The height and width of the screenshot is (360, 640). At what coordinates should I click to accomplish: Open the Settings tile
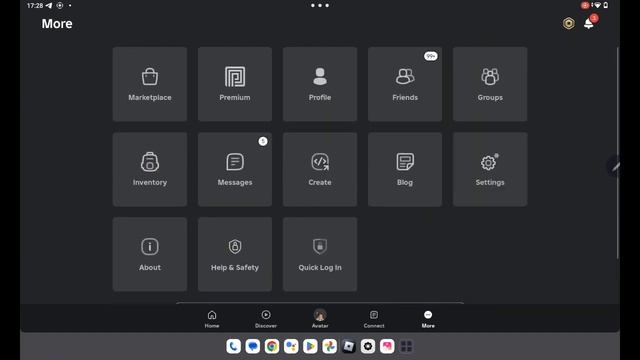[490, 169]
